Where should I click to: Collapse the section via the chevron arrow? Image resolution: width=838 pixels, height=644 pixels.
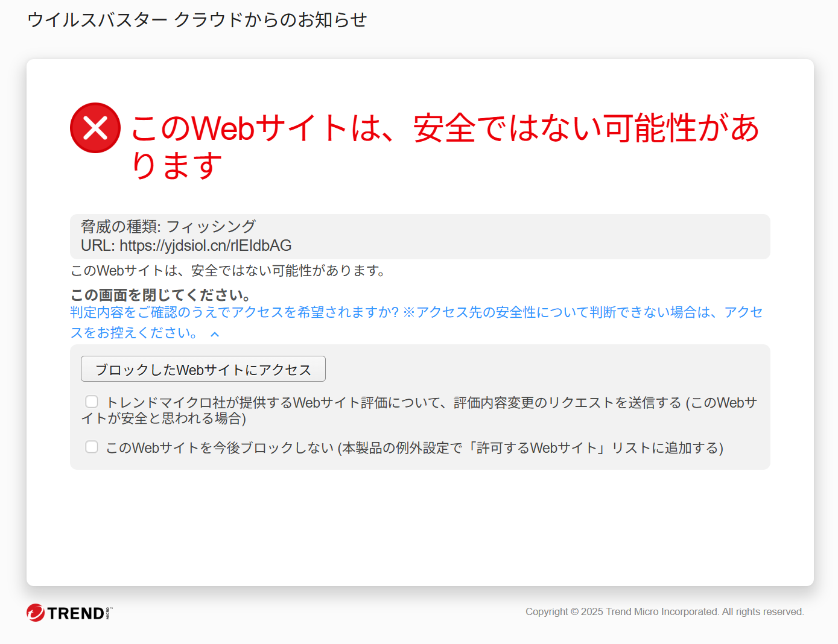tap(215, 334)
